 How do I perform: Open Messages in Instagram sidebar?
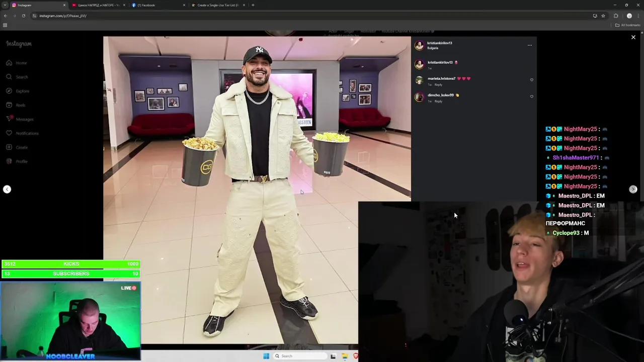(x=19, y=119)
